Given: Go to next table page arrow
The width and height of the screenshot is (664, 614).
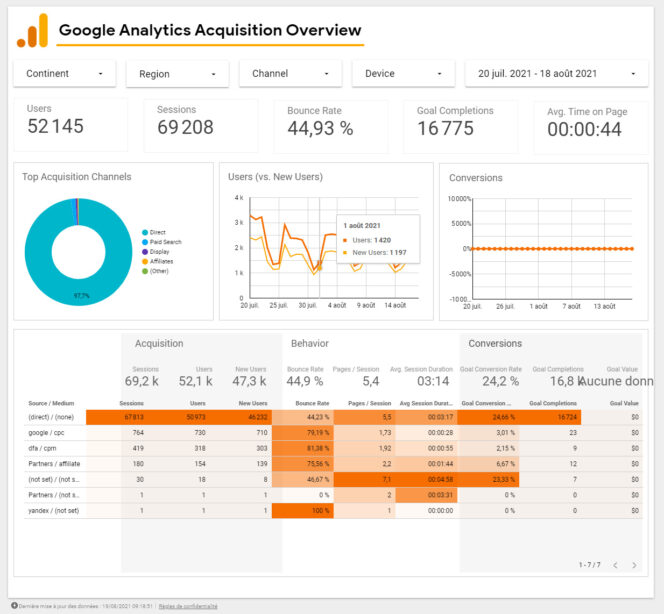Looking at the screenshot, I should 633,565.
